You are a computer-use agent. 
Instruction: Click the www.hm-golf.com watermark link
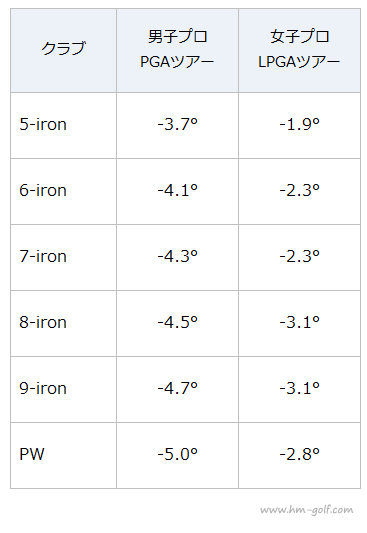pos(307,510)
